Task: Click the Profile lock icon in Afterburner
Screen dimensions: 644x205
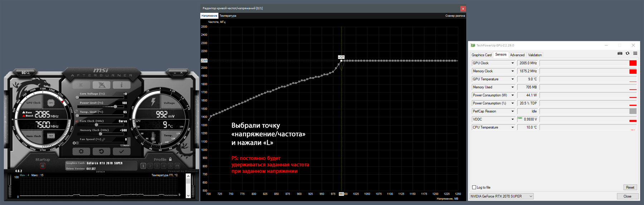Action: click(x=170, y=159)
